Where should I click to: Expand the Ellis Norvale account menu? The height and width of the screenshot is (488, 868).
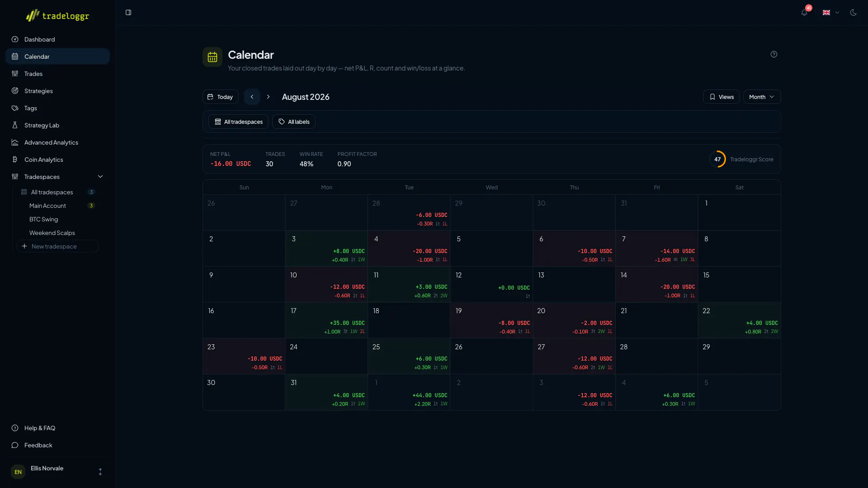pos(57,472)
